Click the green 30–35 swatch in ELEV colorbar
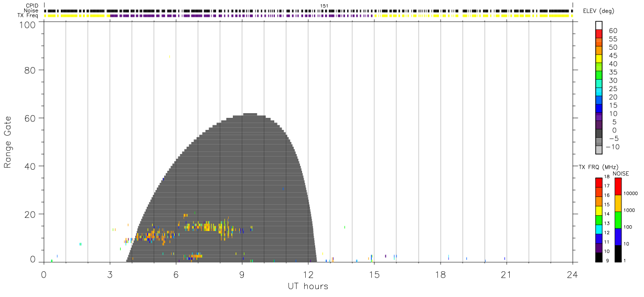 click(599, 75)
